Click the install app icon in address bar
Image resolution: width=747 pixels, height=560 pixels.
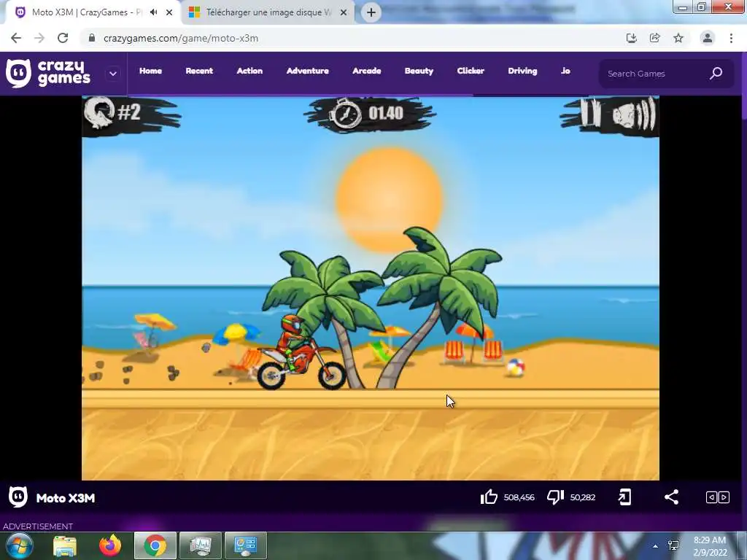click(x=632, y=38)
